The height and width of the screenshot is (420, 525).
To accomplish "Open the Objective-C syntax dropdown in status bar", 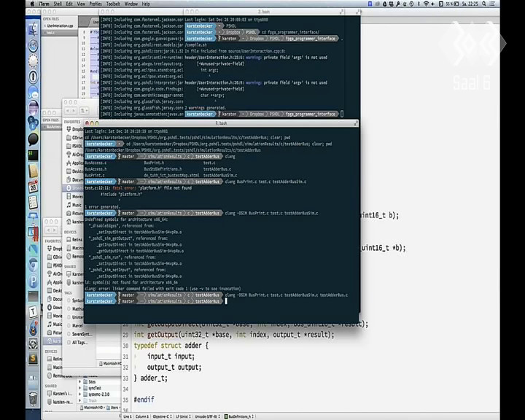I will (163, 416).
